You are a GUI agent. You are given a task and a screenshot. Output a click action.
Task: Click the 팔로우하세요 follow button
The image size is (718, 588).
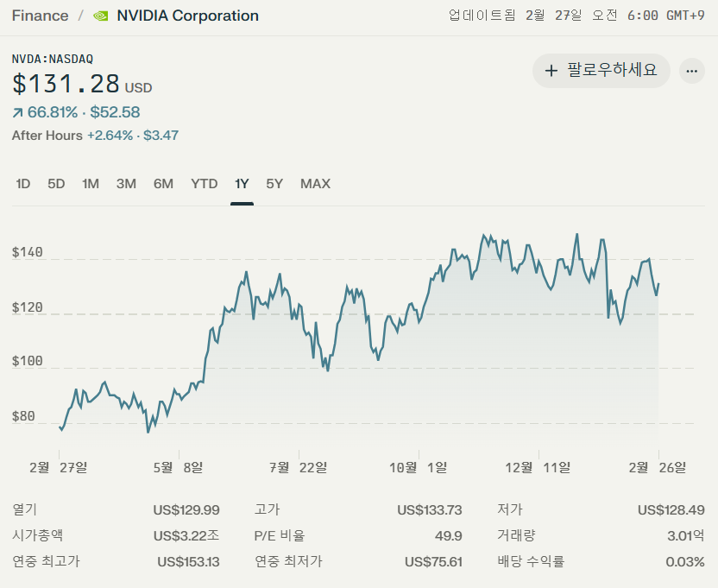pos(601,71)
